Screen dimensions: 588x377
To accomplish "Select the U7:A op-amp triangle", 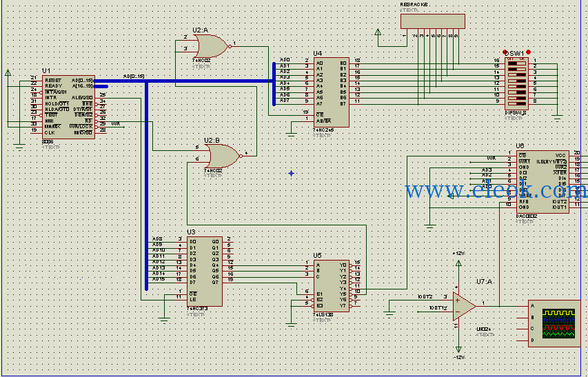I will [x=464, y=306].
